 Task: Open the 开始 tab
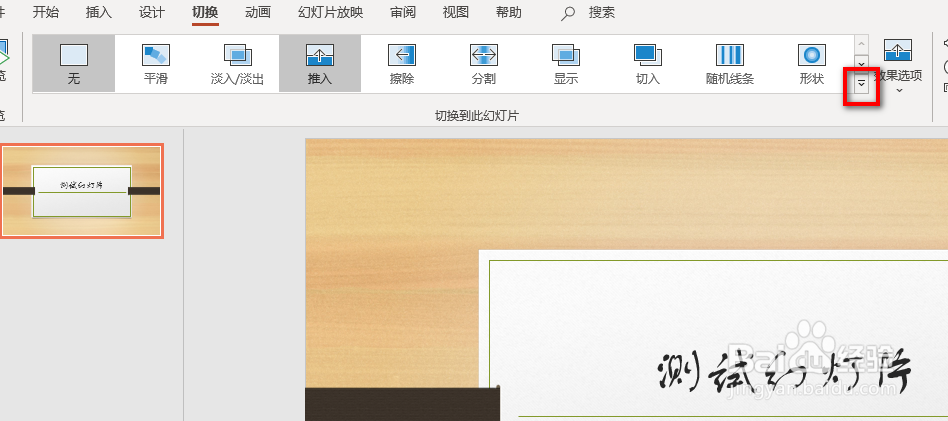click(x=46, y=13)
